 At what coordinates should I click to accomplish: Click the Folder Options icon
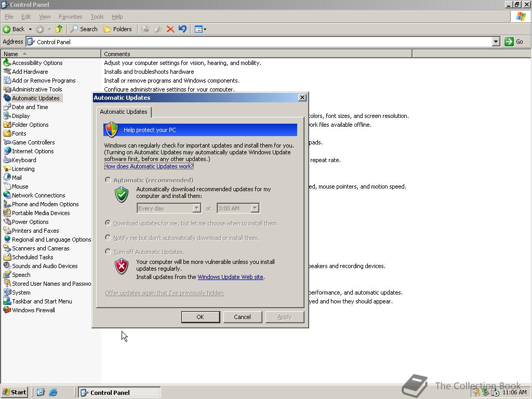[7, 125]
